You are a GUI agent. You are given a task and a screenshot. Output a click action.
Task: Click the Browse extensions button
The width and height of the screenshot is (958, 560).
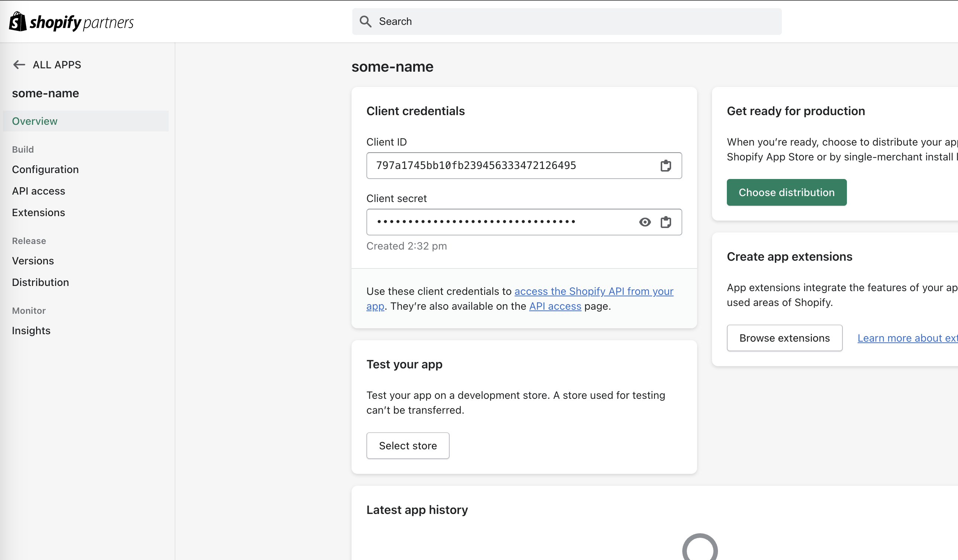[x=784, y=338]
